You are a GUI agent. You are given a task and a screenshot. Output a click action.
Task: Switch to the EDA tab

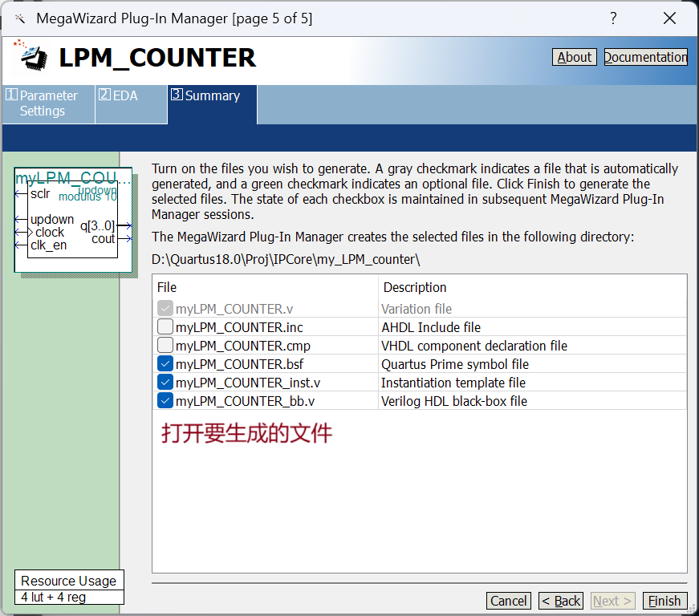tap(131, 103)
